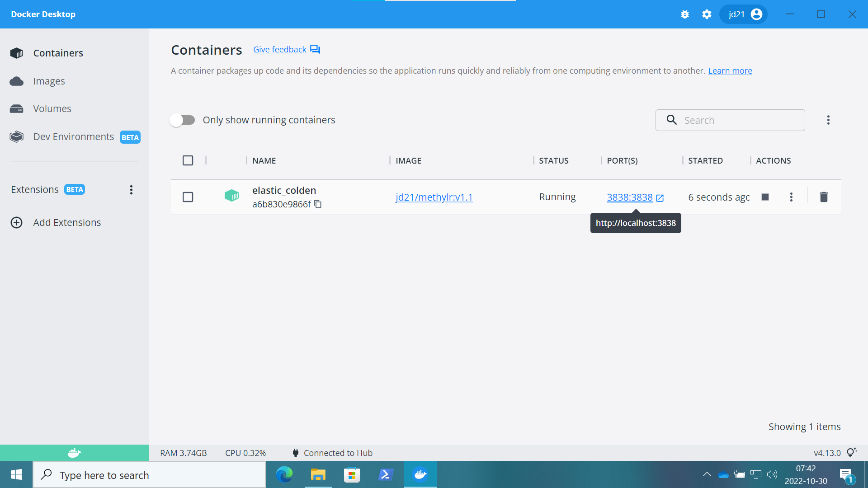
Task: Click the Images cloud icon in the sidebar
Action: click(17, 81)
